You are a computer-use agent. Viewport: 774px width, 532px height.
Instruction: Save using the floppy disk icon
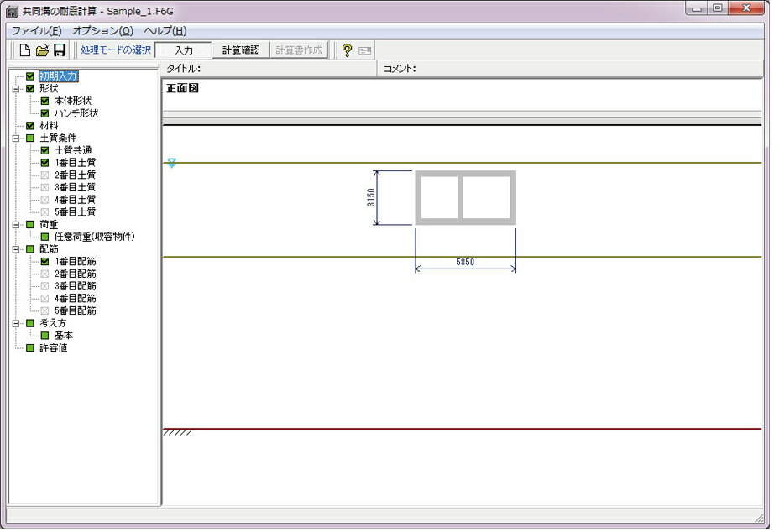click(60, 50)
